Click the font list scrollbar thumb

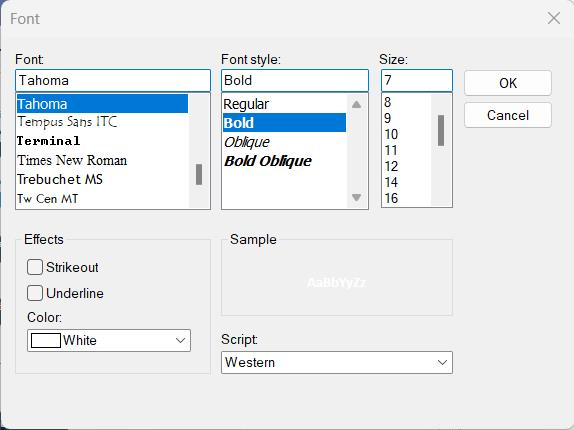click(x=199, y=174)
